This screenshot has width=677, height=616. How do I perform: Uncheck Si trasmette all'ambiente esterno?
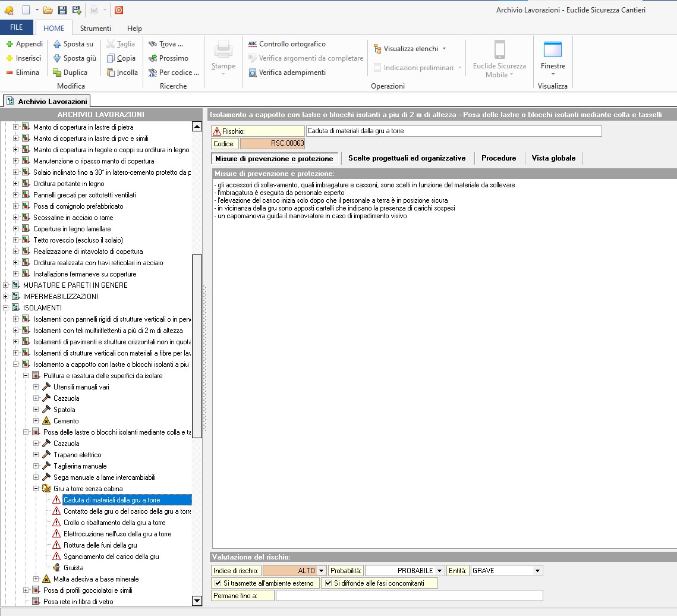pos(218,583)
